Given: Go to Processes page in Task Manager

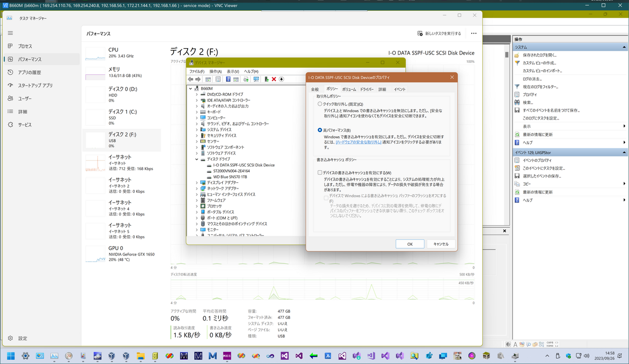Looking at the screenshot, I should point(42,46).
